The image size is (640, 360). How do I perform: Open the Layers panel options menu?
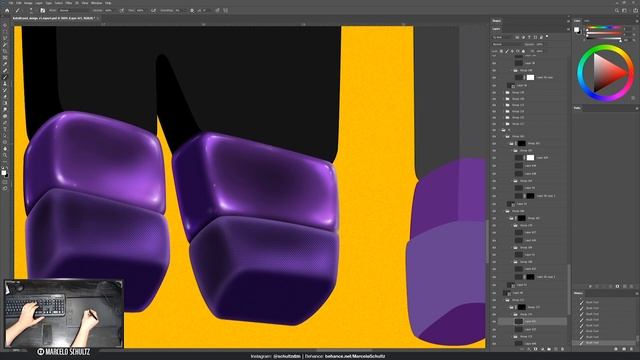pyautogui.click(x=568, y=29)
